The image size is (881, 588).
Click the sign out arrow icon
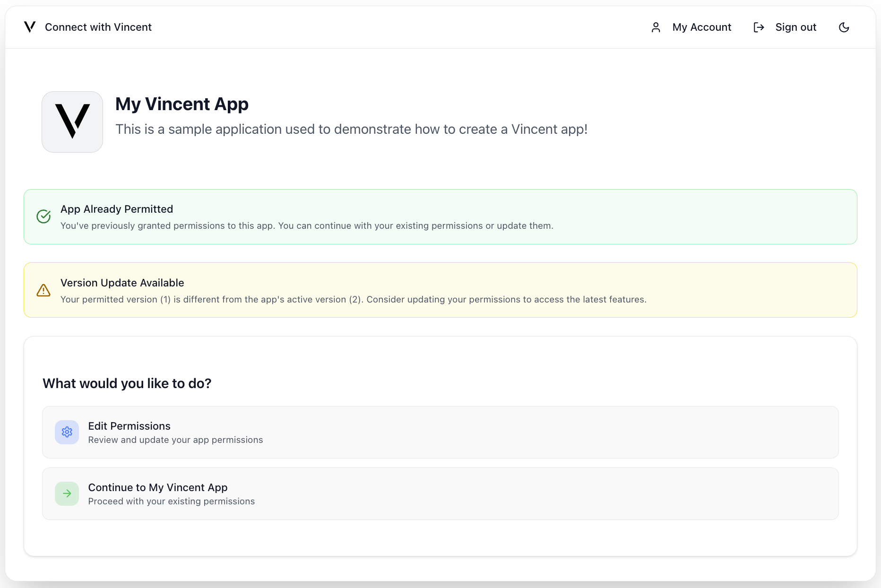(759, 27)
